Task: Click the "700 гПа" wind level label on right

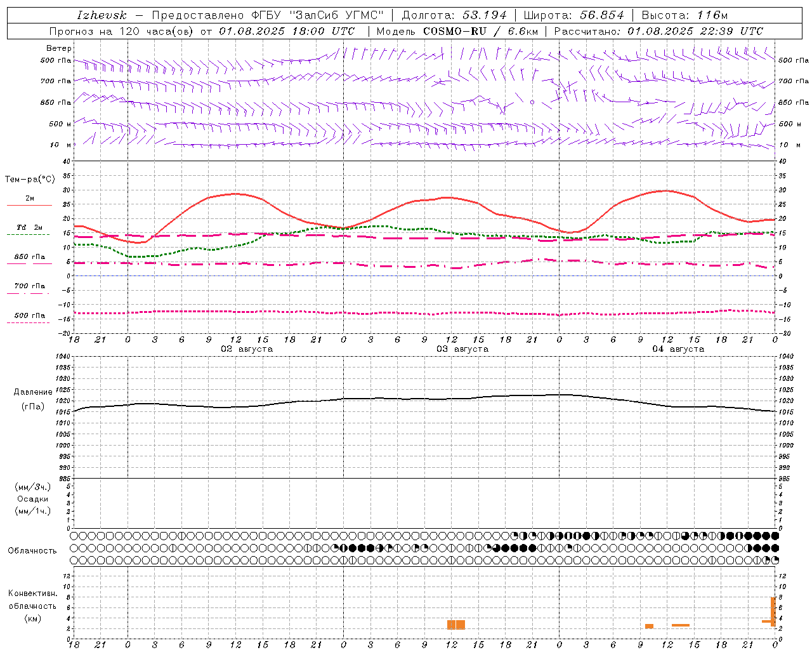Action: point(794,81)
